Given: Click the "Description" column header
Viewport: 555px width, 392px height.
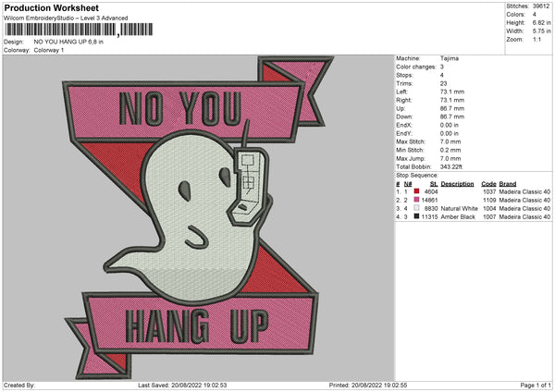Looking at the screenshot, I should coord(457,183).
